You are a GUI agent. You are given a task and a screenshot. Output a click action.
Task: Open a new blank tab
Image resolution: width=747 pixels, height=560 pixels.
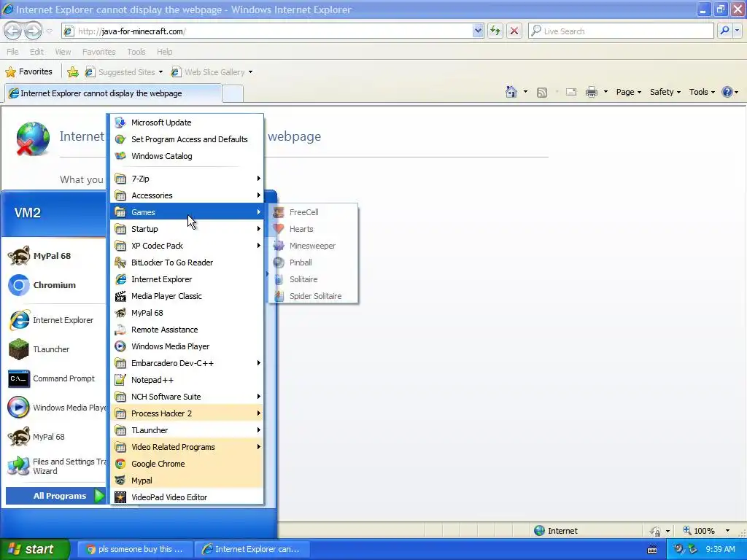[x=233, y=93]
